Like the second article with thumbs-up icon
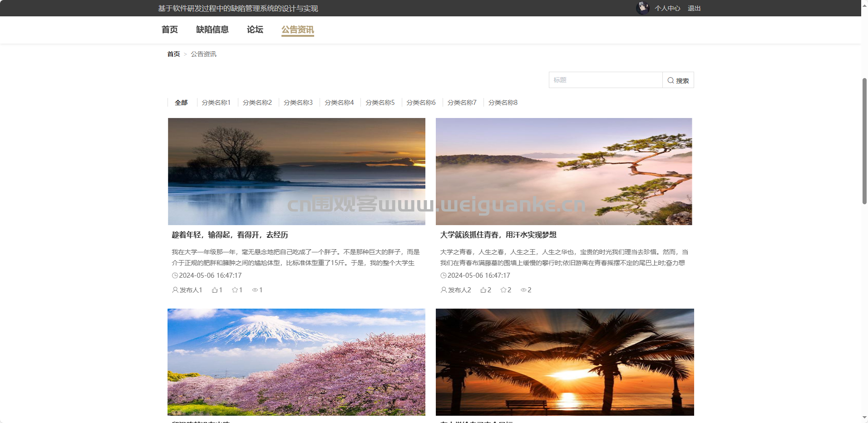This screenshot has height=423, width=868. tap(483, 290)
